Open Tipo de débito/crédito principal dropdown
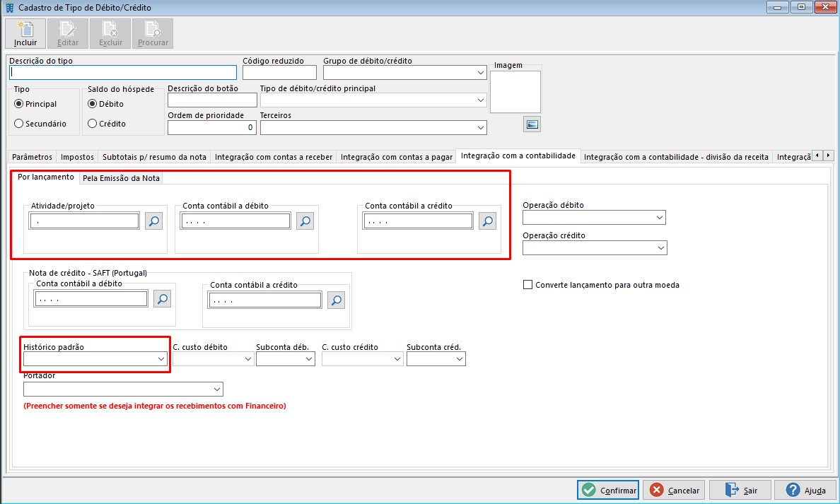The width and height of the screenshot is (840, 504). pyautogui.click(x=481, y=100)
